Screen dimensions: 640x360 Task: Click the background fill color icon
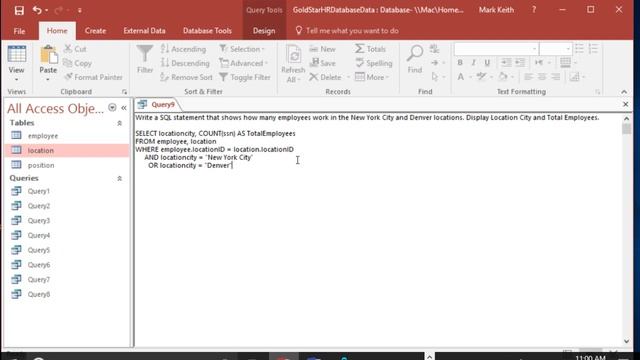tap(504, 77)
